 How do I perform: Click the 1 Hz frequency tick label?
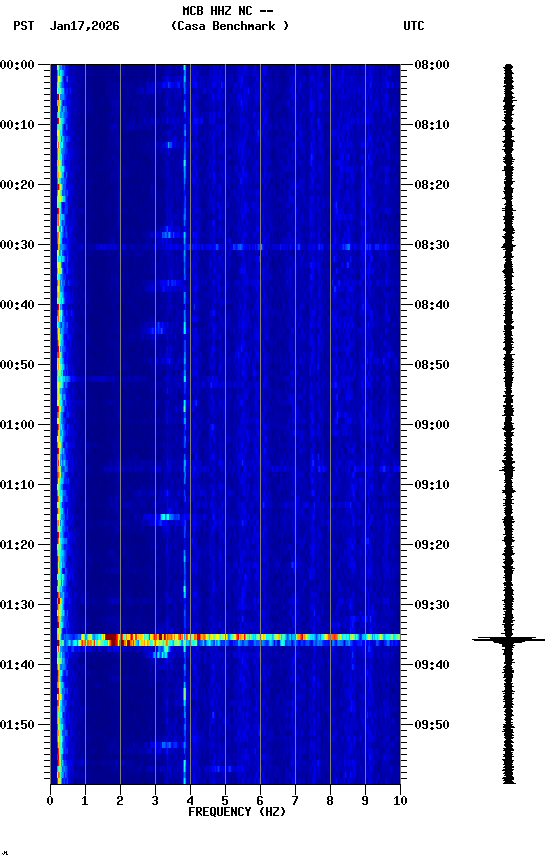point(85,801)
